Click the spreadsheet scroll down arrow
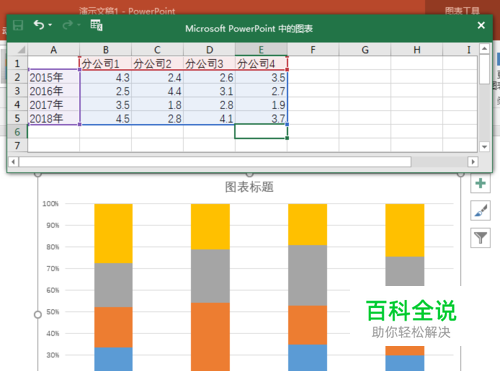The image size is (500, 371). pos(484,146)
